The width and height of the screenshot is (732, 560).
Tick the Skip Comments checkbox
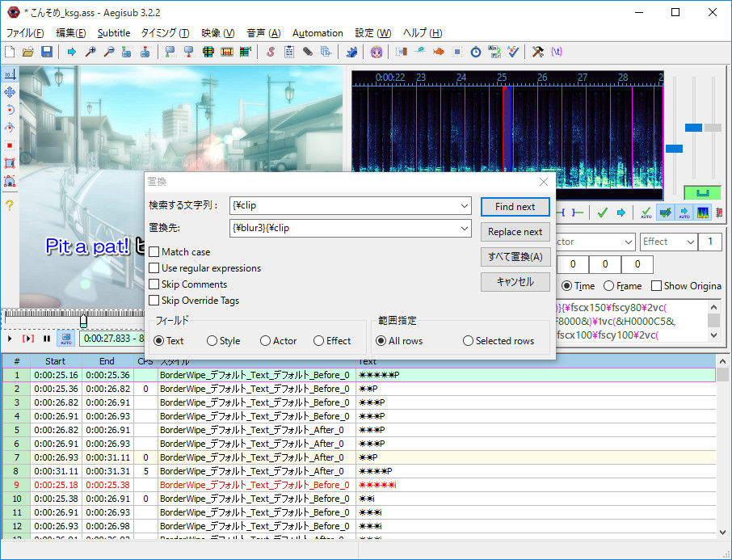click(x=154, y=284)
